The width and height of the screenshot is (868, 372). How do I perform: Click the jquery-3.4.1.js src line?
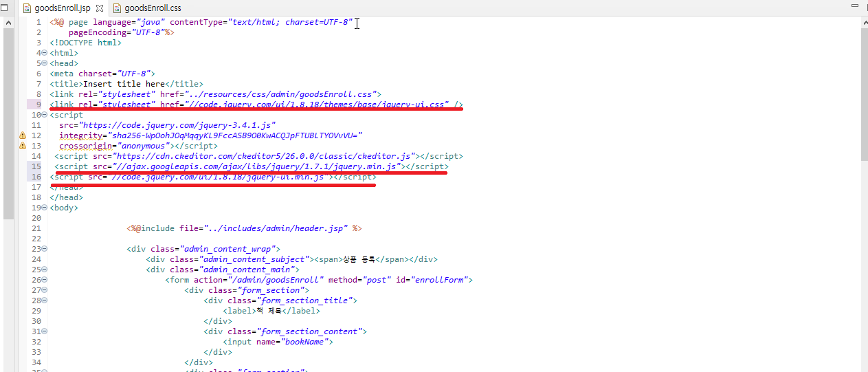[x=167, y=125]
